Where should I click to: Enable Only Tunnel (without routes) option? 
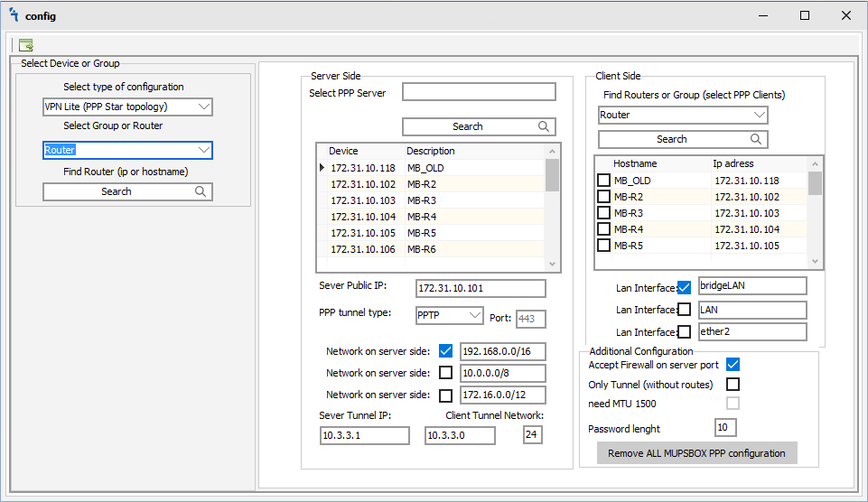(x=733, y=385)
